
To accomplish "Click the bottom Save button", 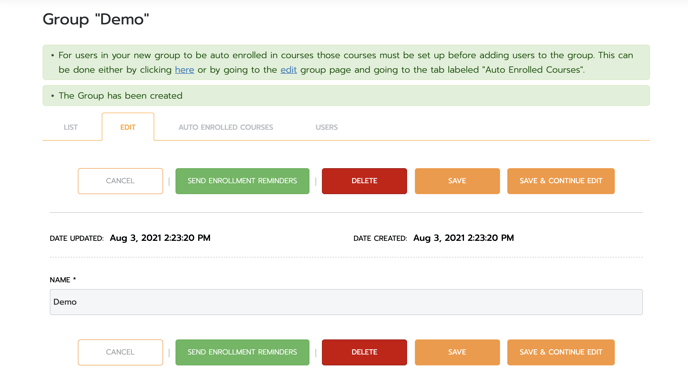I will [x=457, y=352].
